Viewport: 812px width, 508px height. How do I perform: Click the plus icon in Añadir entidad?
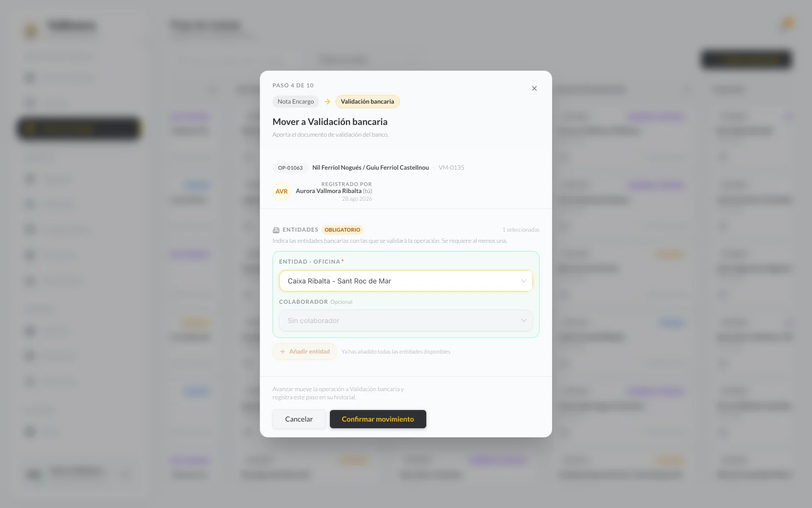(x=283, y=352)
